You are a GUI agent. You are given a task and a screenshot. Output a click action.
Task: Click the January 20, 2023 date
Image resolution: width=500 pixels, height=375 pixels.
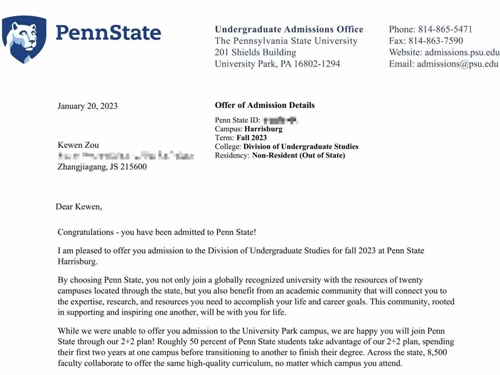87,106
